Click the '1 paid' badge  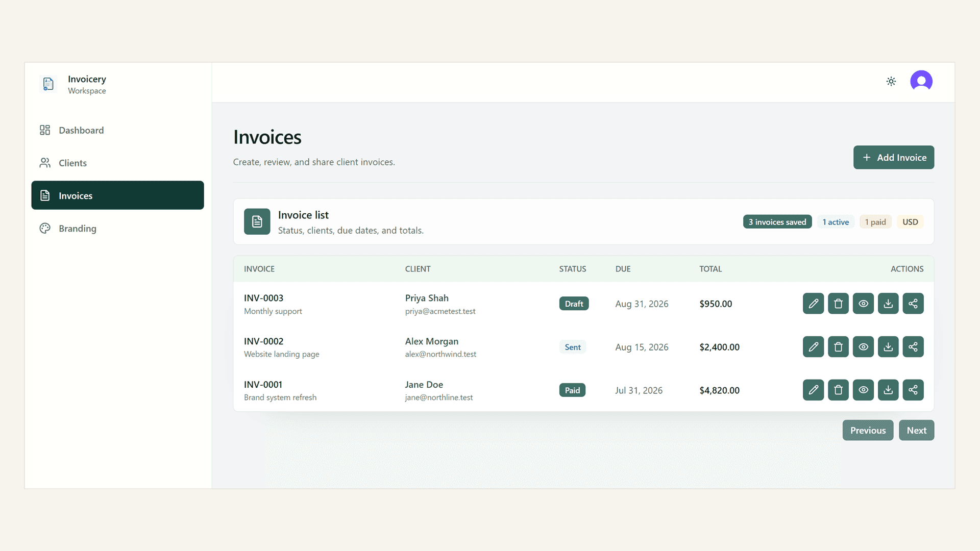(x=875, y=222)
